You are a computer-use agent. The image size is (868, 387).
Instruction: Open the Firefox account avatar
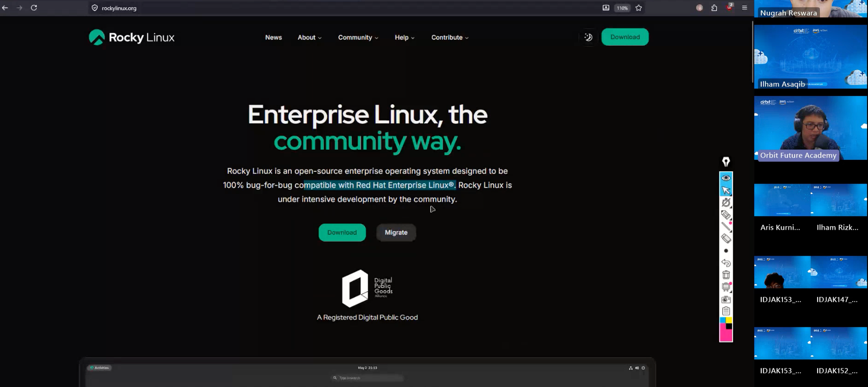coord(699,8)
